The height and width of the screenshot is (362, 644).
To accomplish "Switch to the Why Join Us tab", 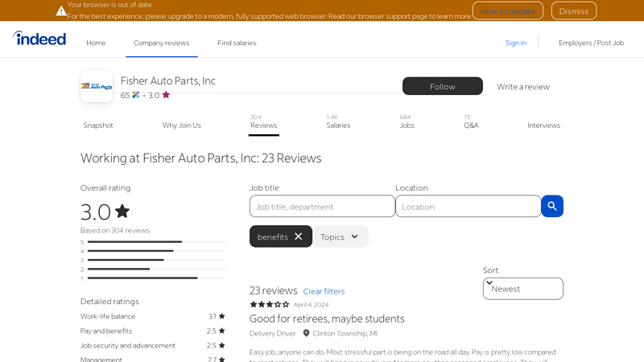I will [182, 125].
